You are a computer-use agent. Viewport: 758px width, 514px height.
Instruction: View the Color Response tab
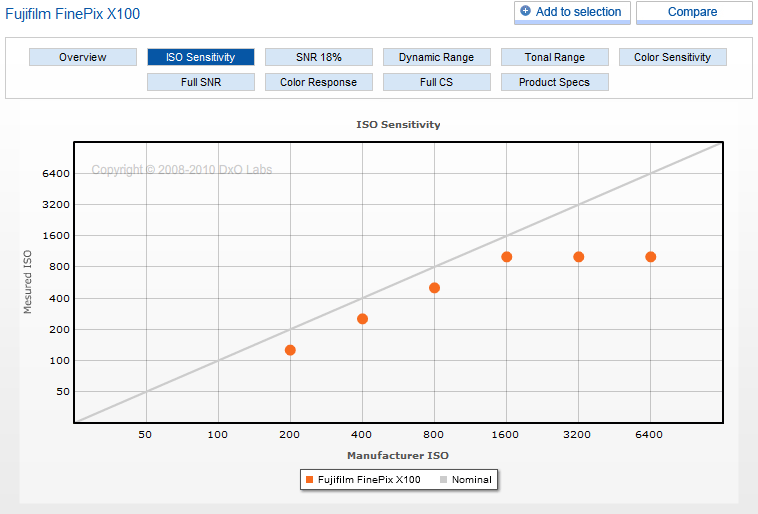(319, 82)
